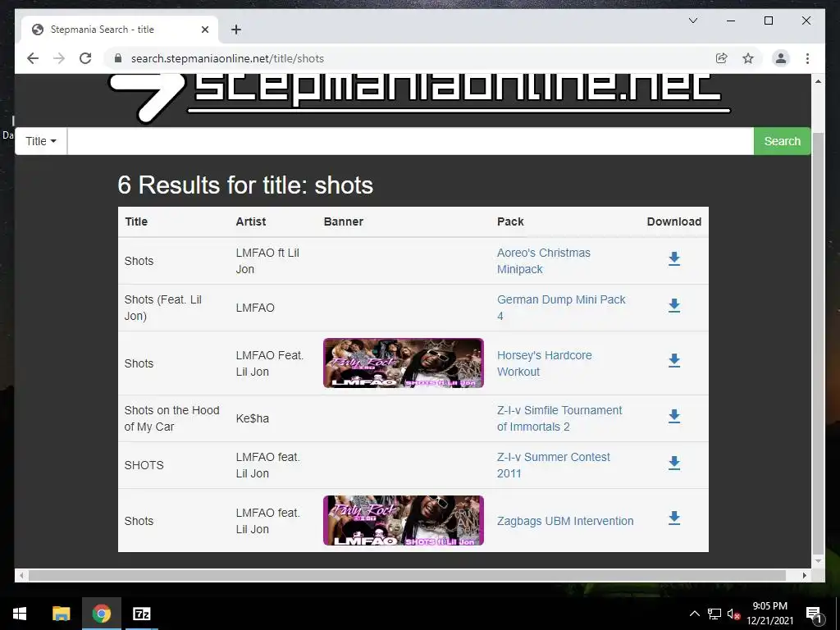Click the Zagbags UBM Intervention banner image
840x630 pixels.
coord(404,520)
